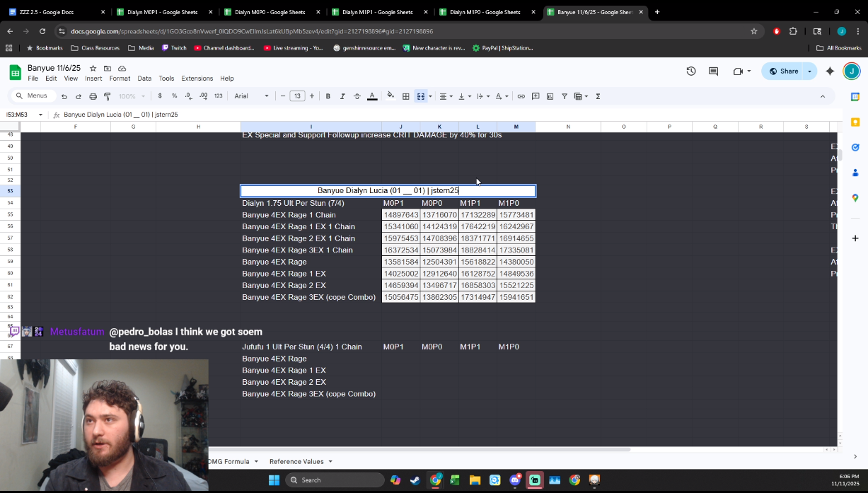Open Google Calendar in the side panel
The width and height of the screenshot is (868, 493).
855,97
